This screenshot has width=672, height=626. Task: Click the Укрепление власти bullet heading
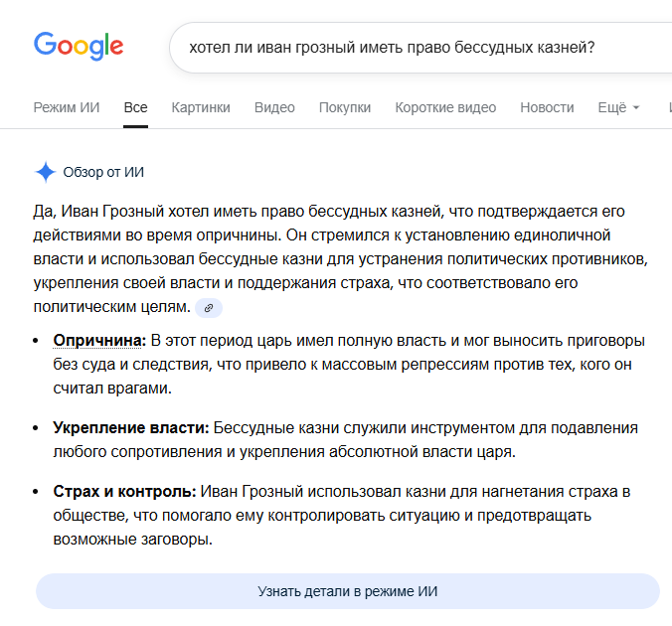130,428
